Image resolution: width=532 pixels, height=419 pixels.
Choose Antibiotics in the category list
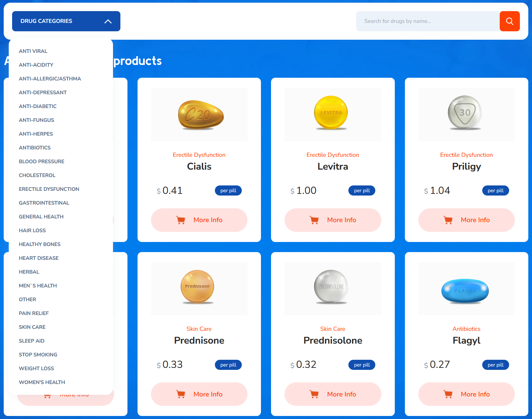[x=35, y=148]
